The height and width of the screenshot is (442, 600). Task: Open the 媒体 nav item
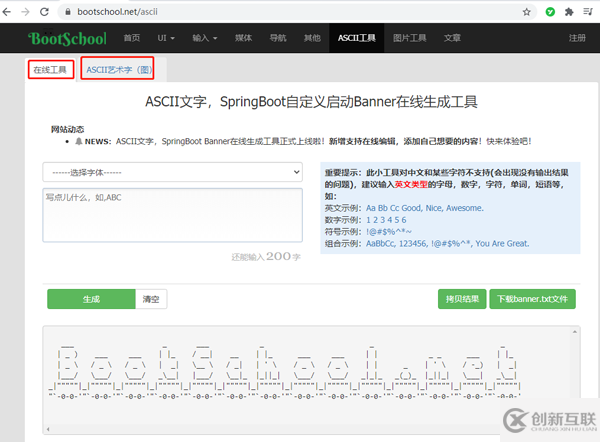click(243, 38)
